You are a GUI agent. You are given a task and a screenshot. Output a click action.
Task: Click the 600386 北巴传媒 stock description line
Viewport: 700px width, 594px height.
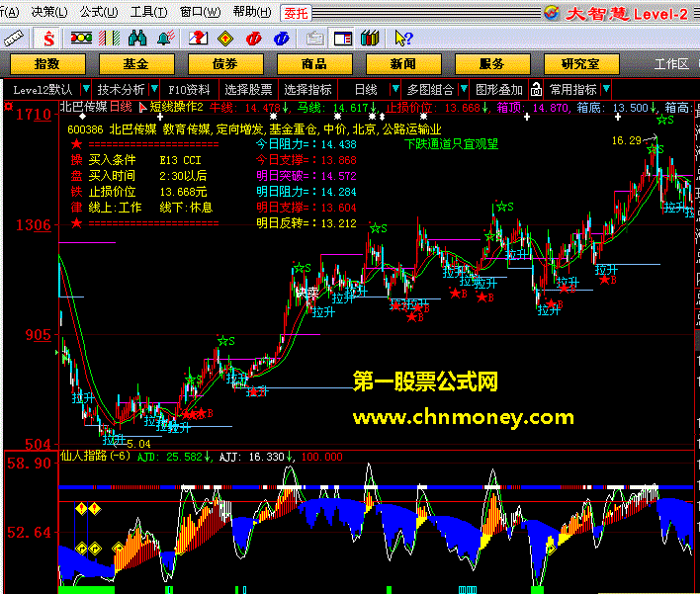pos(254,129)
